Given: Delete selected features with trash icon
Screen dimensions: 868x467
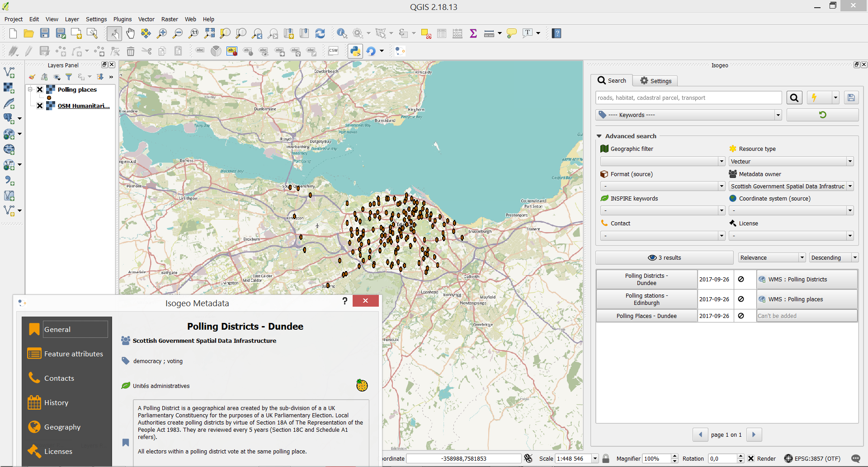Looking at the screenshot, I should point(131,51).
